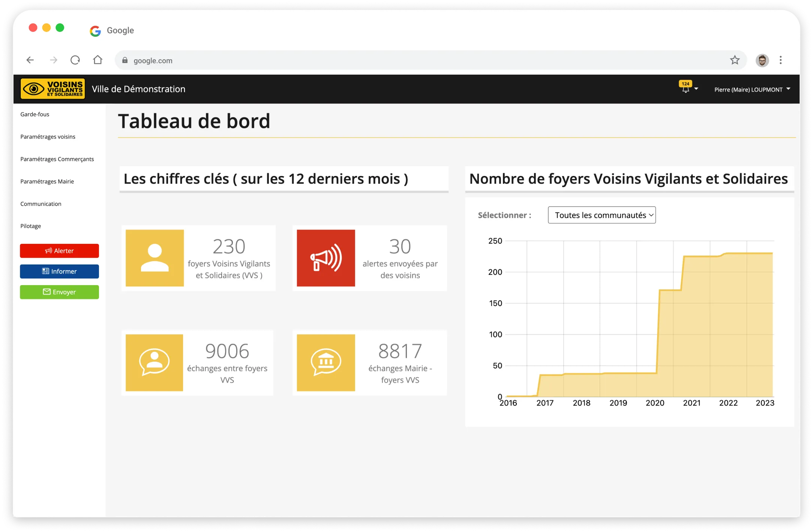The height and width of the screenshot is (532, 812).
Task: Open the Toutes les communautés dropdown
Action: click(602, 215)
